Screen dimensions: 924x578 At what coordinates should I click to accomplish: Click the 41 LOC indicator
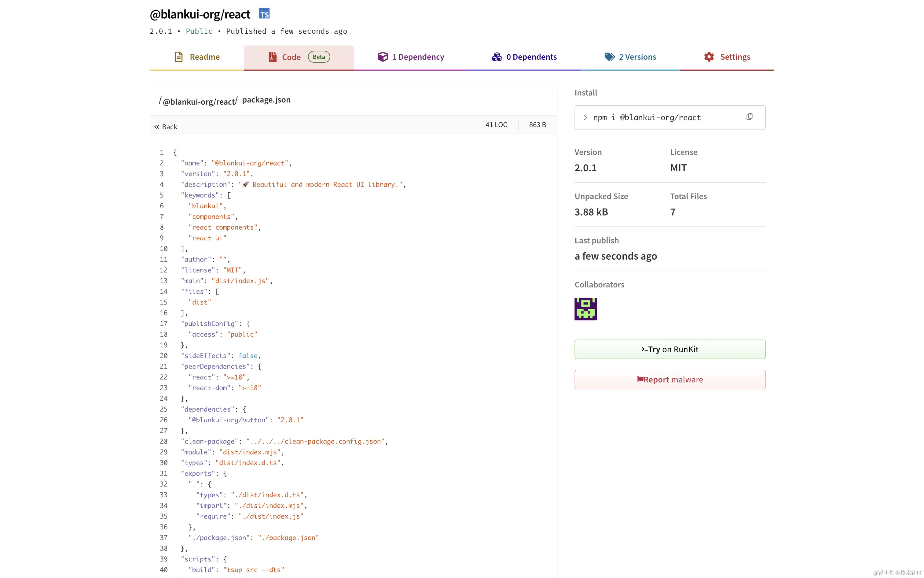tap(496, 125)
